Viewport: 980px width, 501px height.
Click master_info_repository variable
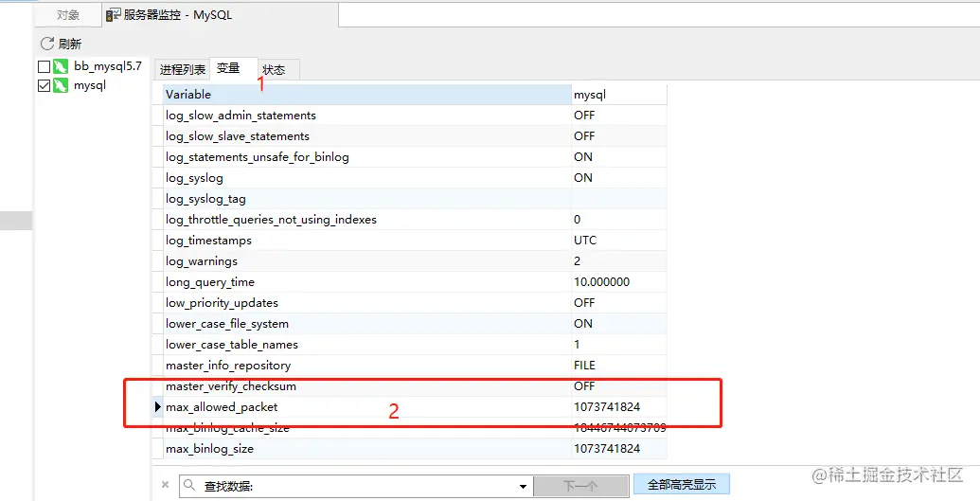tap(228, 366)
